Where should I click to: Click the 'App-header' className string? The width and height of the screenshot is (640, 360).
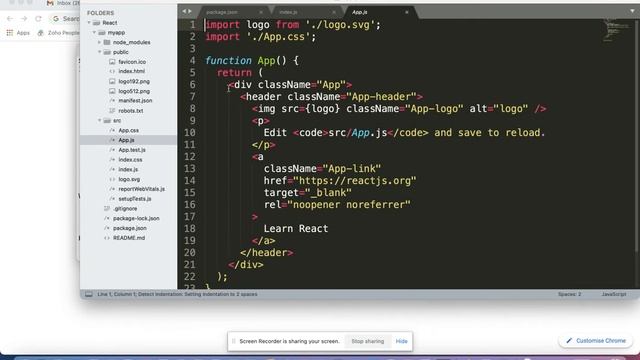click(x=381, y=97)
